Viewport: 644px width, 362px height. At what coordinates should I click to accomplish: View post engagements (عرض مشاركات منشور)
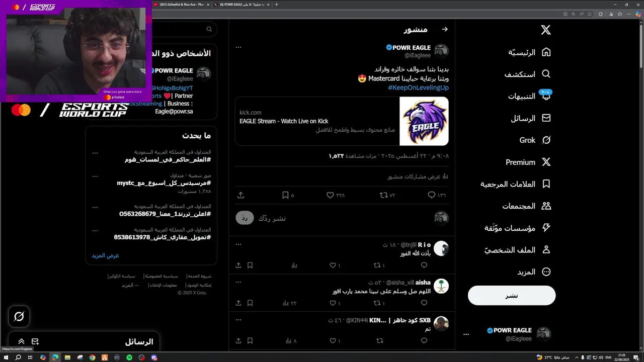tap(418, 176)
